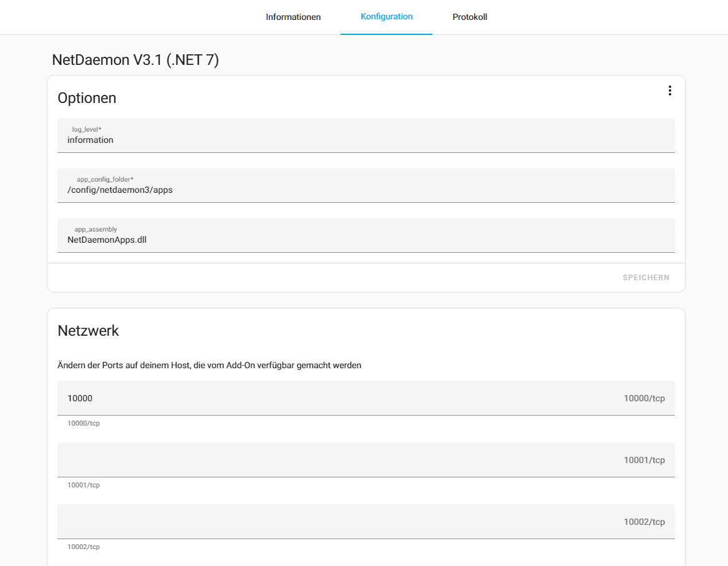
Task: Click helper text 10001/tcp below second port
Action: (84, 485)
